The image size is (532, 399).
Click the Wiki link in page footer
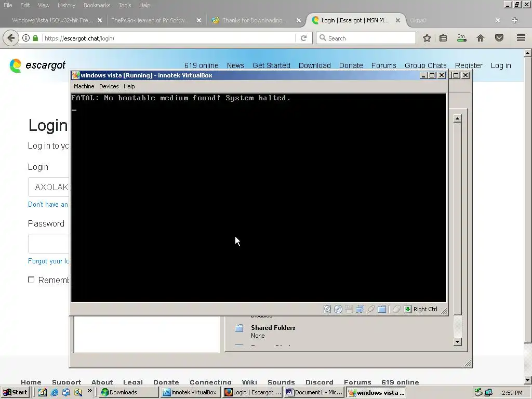249,382
